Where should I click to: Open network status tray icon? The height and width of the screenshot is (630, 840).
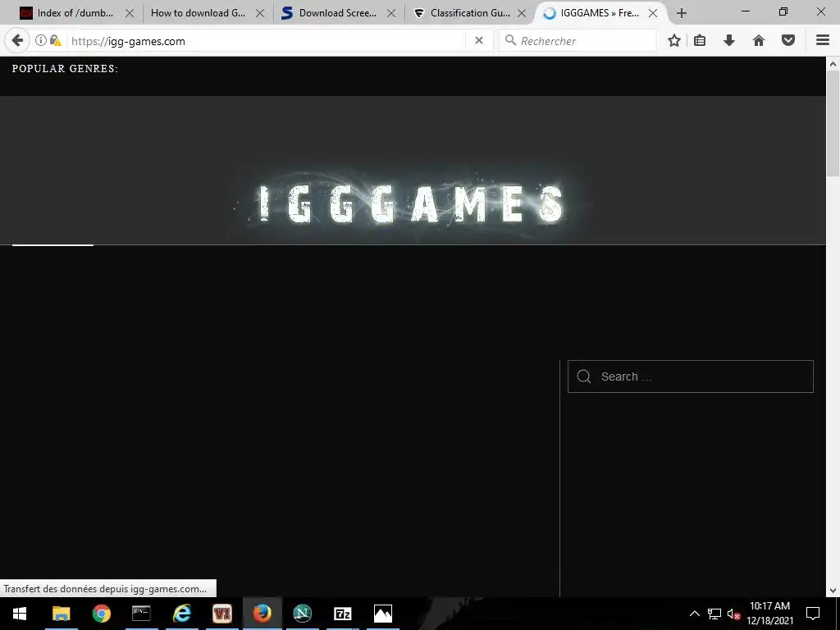714,614
